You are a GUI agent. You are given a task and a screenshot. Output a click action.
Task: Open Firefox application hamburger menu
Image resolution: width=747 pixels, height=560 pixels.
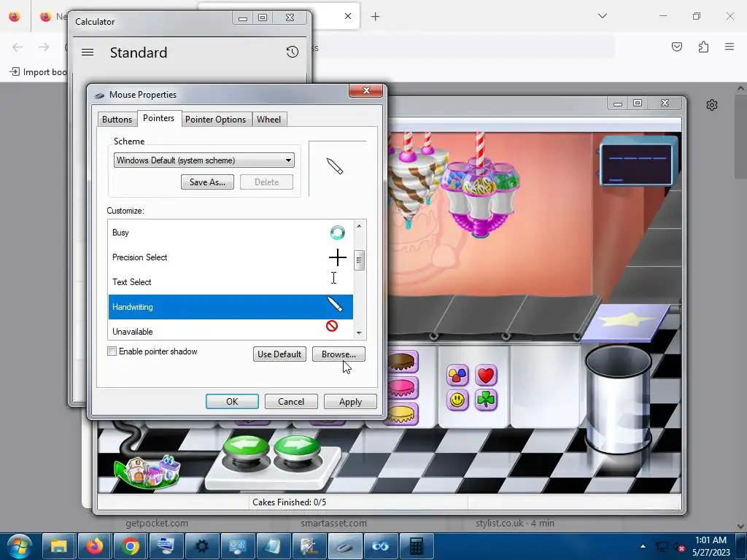pos(729,47)
